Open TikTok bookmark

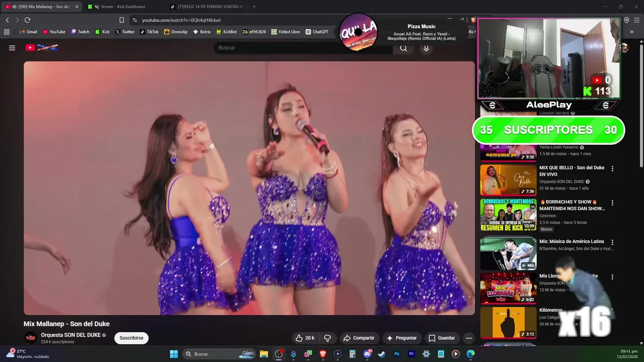[149, 32]
